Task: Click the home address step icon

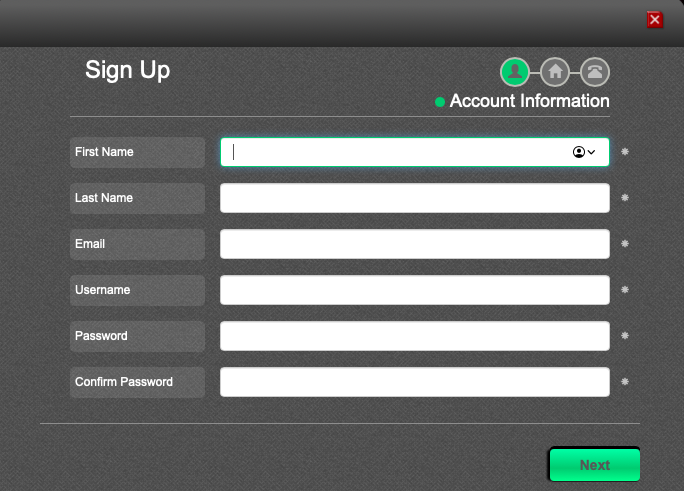Action: point(555,72)
